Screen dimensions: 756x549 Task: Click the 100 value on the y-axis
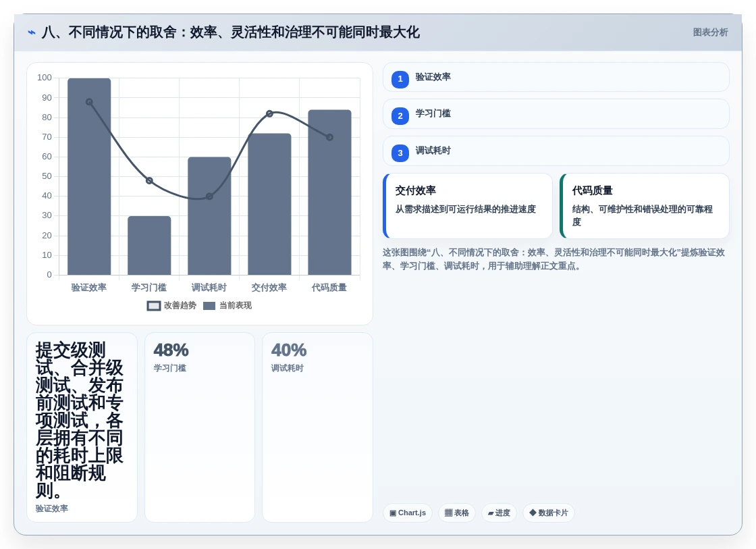(45, 78)
